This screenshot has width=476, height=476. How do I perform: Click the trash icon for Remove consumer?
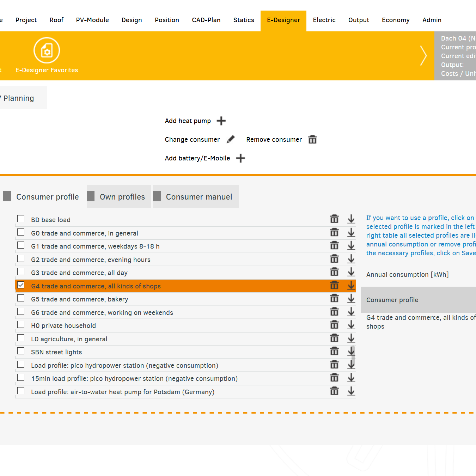tap(312, 139)
